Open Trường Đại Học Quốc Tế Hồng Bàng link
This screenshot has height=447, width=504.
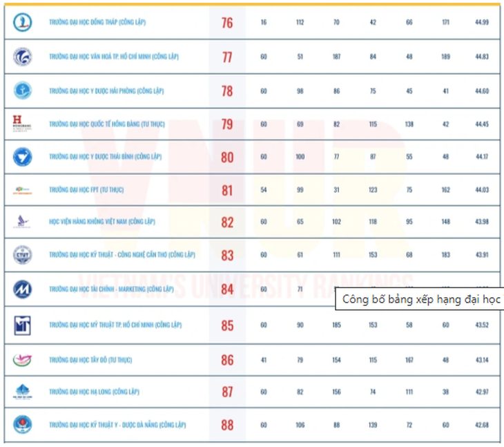(x=107, y=124)
